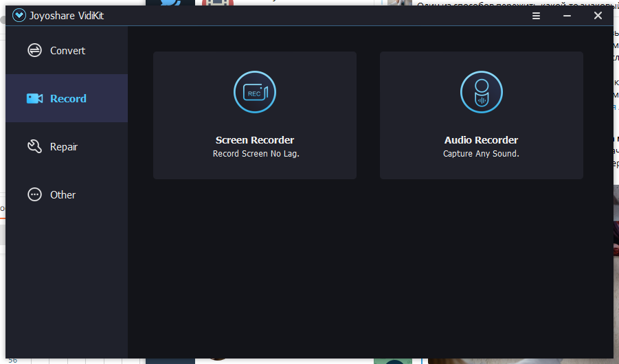Open the hamburger menu in title bar

point(536,16)
